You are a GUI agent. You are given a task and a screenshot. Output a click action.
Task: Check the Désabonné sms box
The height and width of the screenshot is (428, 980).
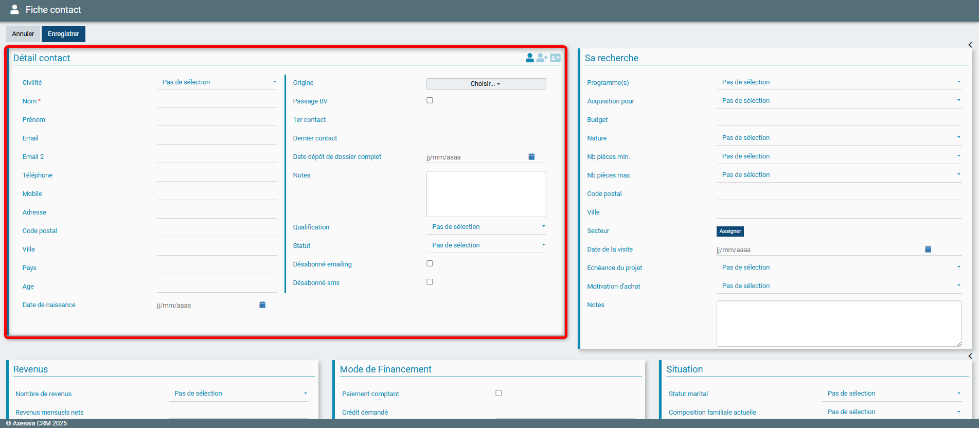pyautogui.click(x=430, y=282)
